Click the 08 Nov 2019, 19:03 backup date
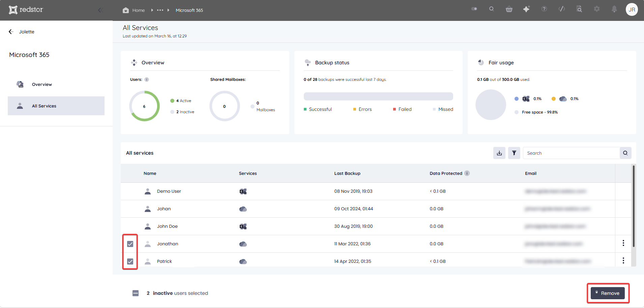The height and width of the screenshot is (308, 644). (x=353, y=191)
